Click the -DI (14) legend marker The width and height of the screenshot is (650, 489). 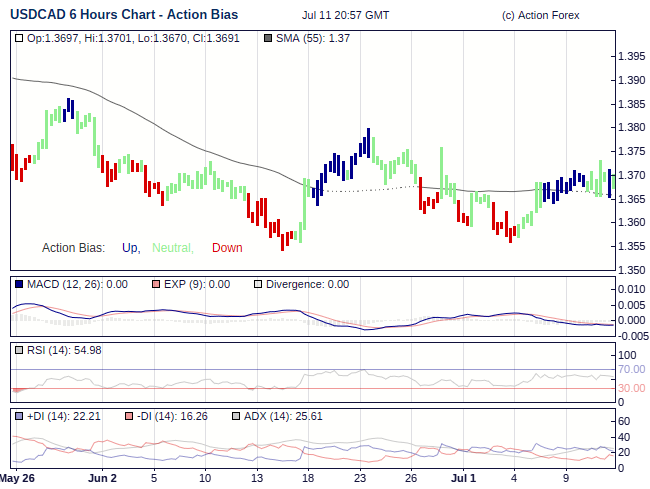click(129, 416)
